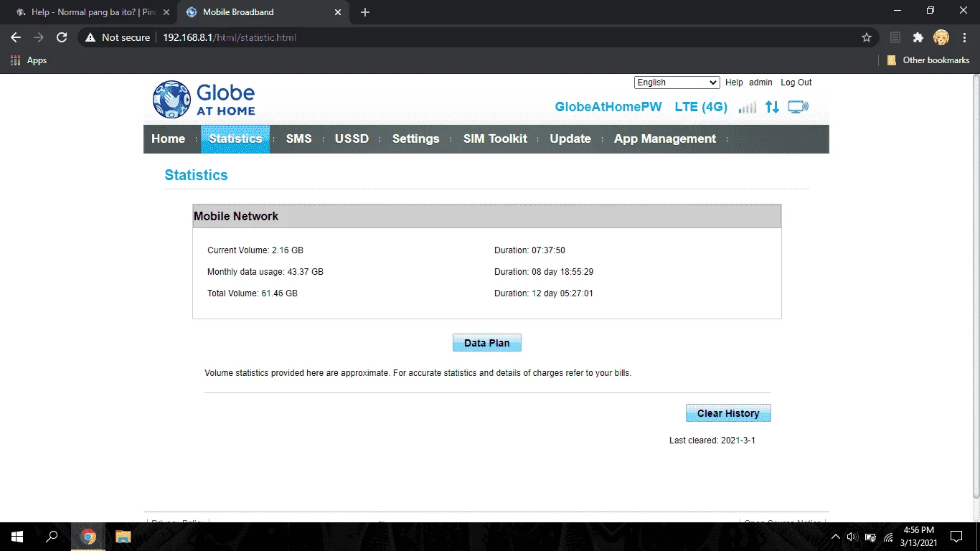Close the Help - Normal pang ba ito tab
This screenshot has height=551, width=980.
tap(166, 12)
